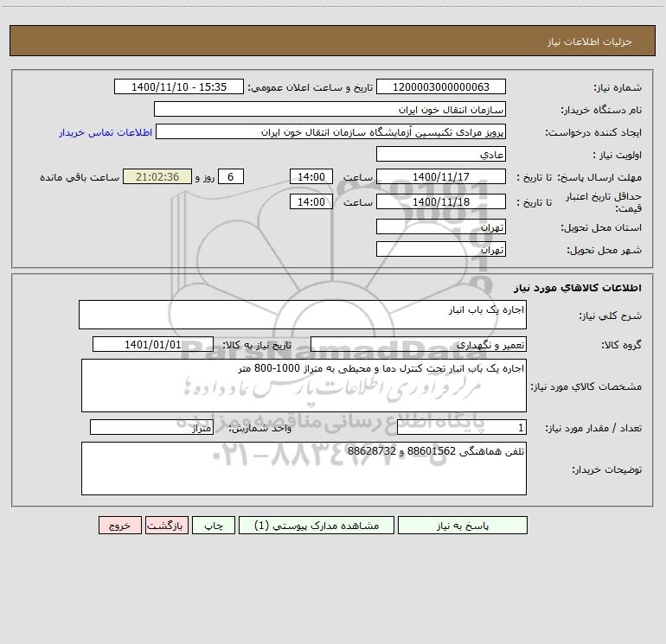Click the unit of measure field متراژ
This screenshot has width=666, height=644.
151,428
